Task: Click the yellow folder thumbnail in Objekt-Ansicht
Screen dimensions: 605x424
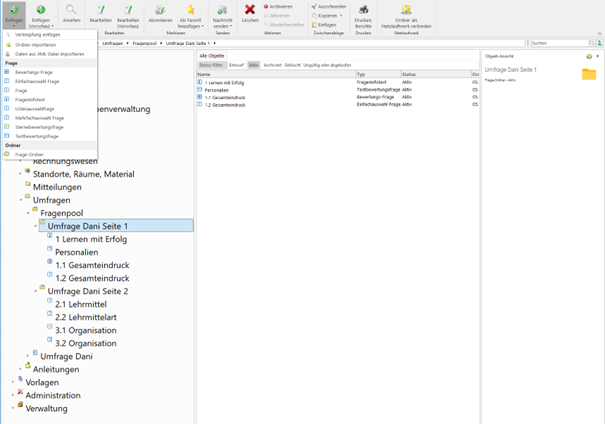Action: point(589,74)
